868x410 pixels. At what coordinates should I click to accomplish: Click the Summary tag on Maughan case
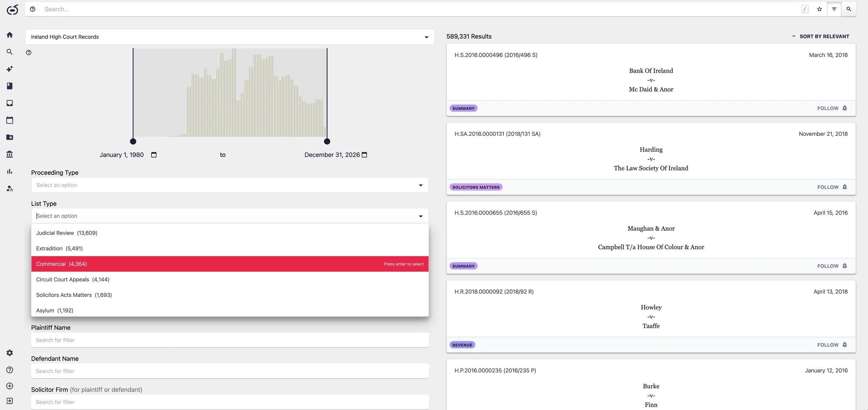[463, 266]
